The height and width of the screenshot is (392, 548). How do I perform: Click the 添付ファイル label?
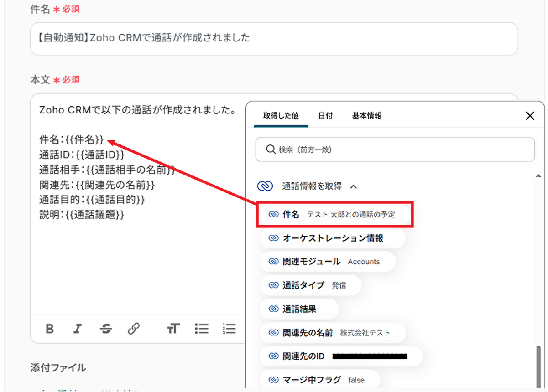pos(58,368)
